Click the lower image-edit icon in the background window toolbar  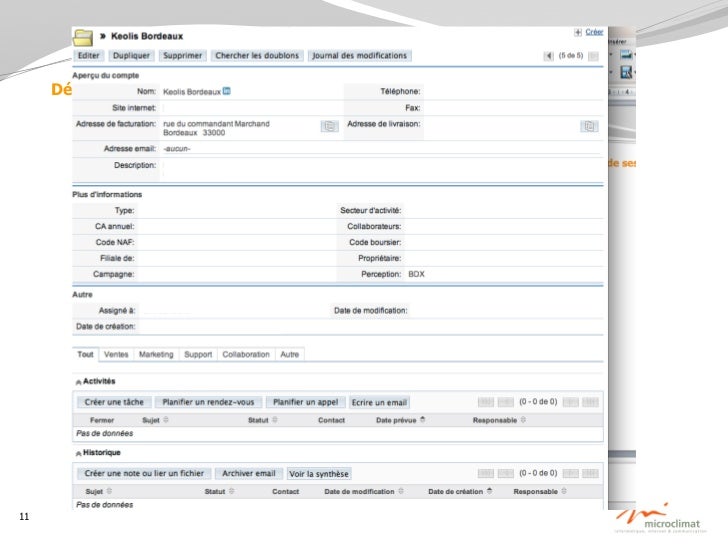626,72
